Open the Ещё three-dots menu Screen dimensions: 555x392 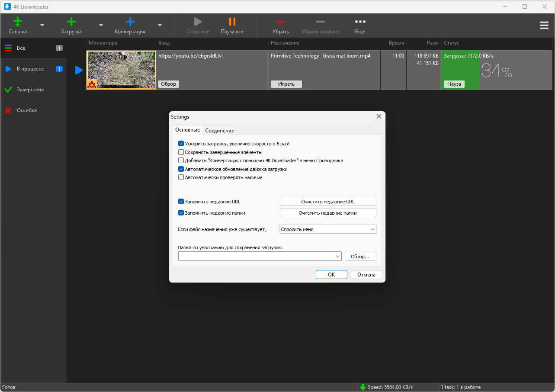pos(360,22)
